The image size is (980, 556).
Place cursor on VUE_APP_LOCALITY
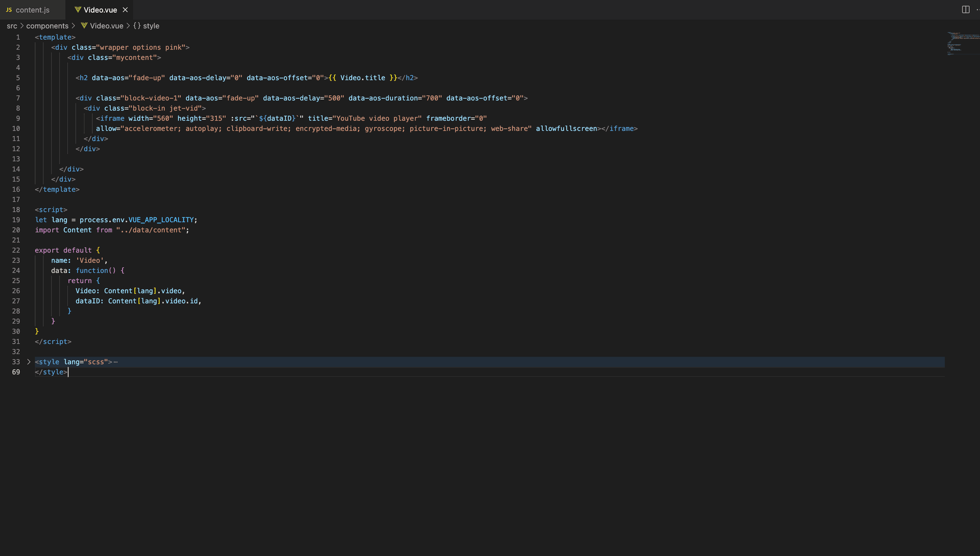pos(161,220)
